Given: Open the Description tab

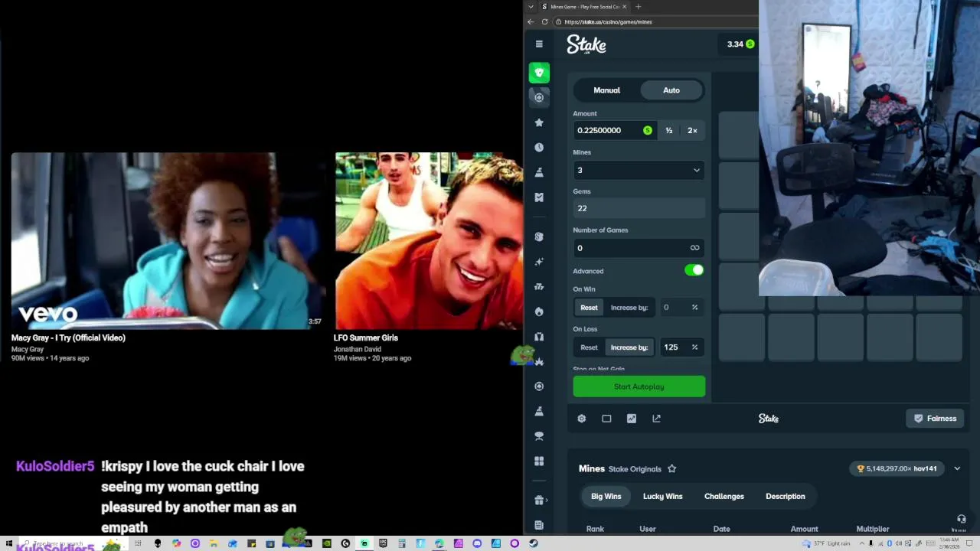Looking at the screenshot, I should click(x=786, y=496).
